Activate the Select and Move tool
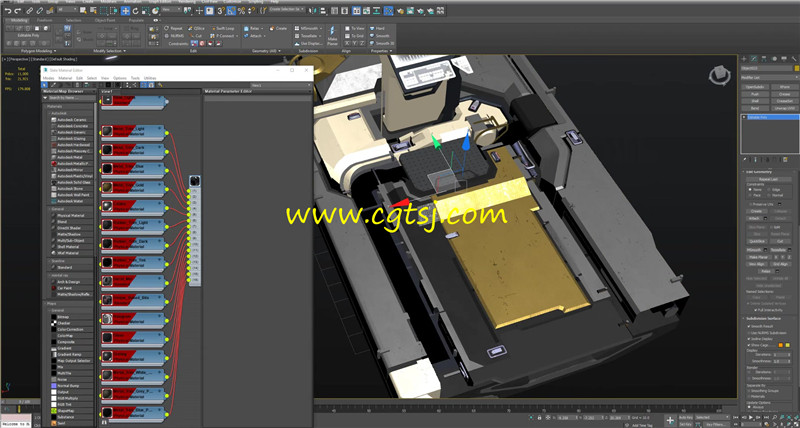 [125, 10]
